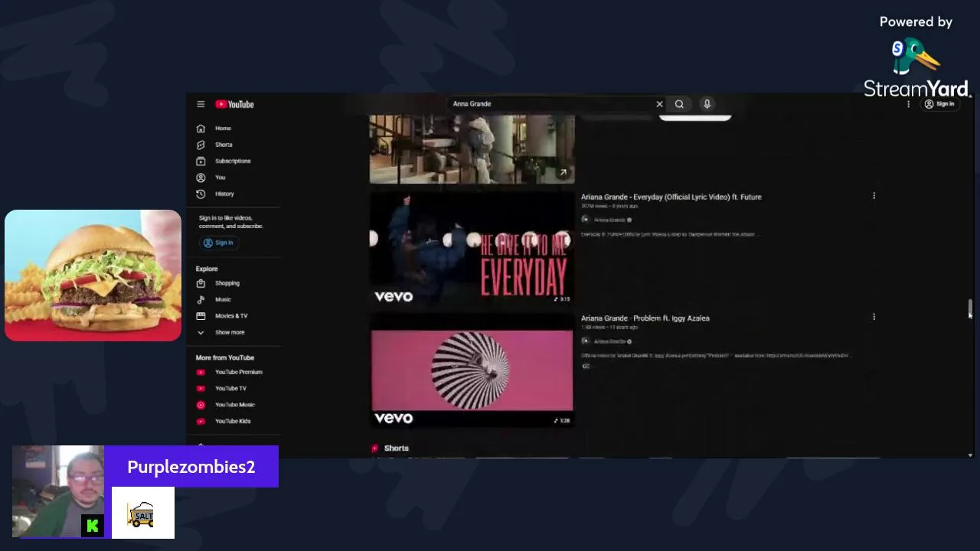This screenshot has height=551, width=980.
Task: Click the Movies & TV clapperboard icon
Action: (x=201, y=316)
